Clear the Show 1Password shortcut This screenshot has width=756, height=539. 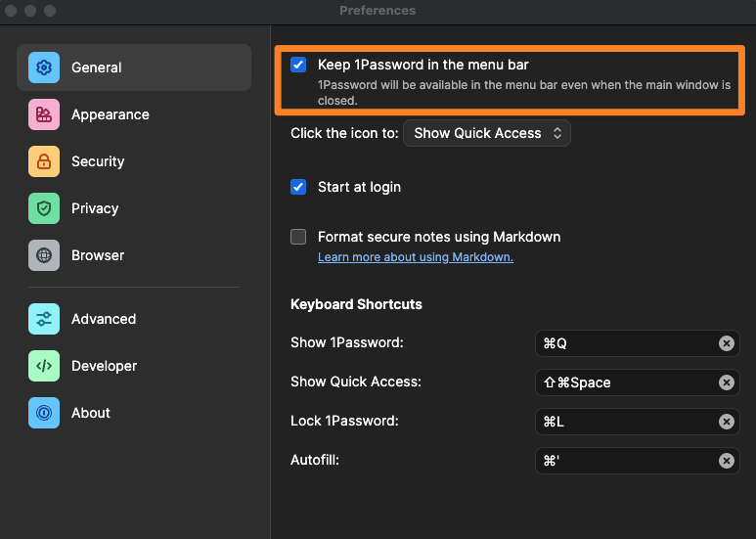click(x=726, y=343)
